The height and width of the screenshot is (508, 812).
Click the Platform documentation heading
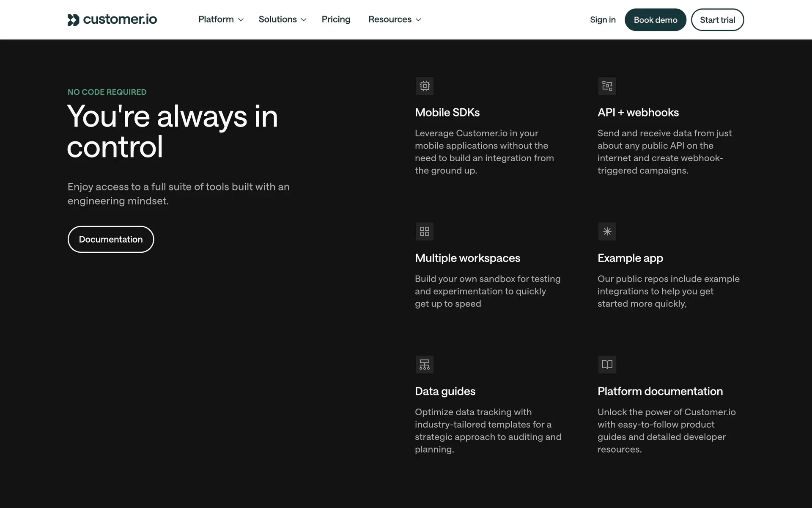point(660,391)
